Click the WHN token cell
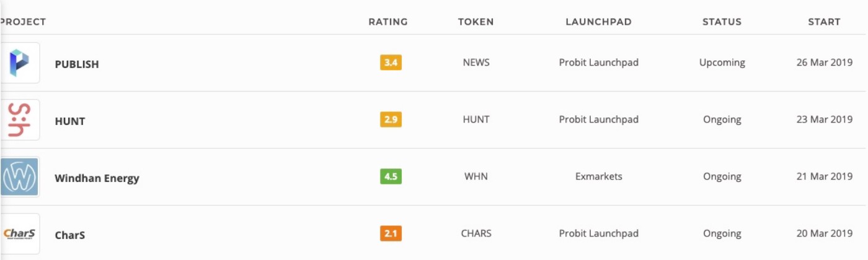The height and width of the screenshot is (260, 868). (476, 176)
